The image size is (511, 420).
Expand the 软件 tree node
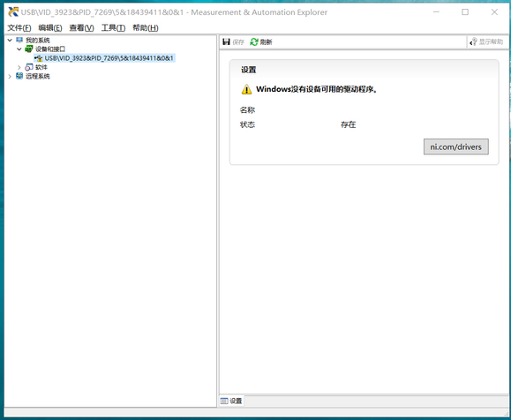[19, 67]
